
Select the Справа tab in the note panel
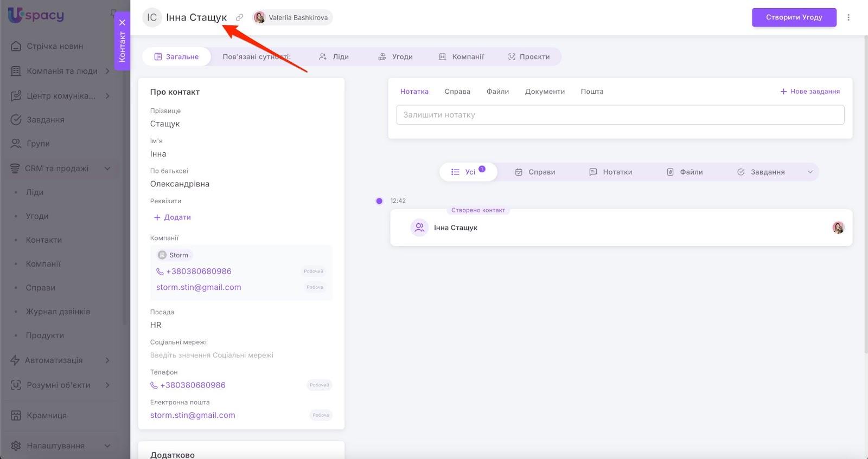(x=457, y=92)
